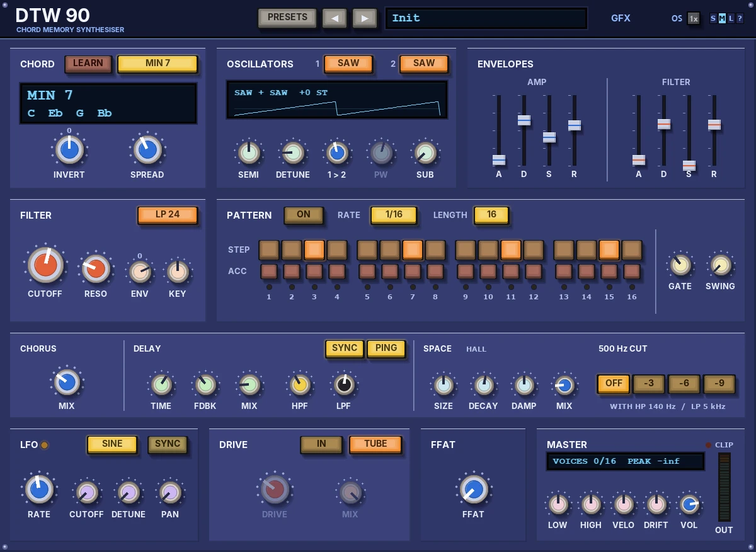The height and width of the screenshot is (552, 756).
Task: Click the space DECAY knob
Action: (484, 384)
